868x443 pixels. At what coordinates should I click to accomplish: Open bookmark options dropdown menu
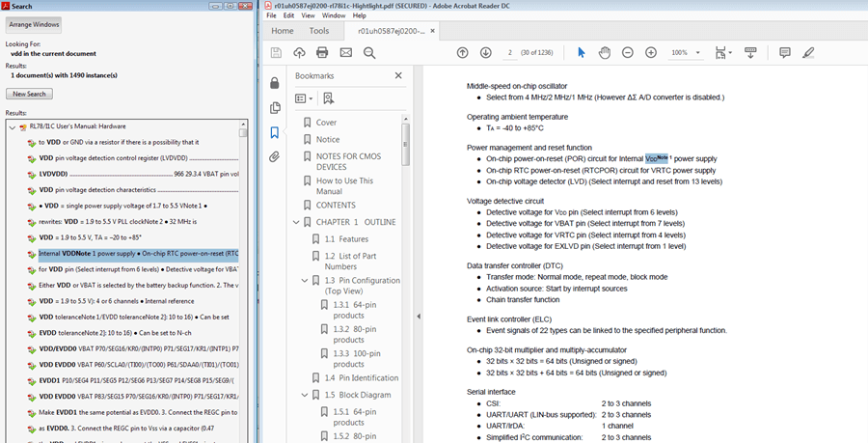(x=304, y=98)
